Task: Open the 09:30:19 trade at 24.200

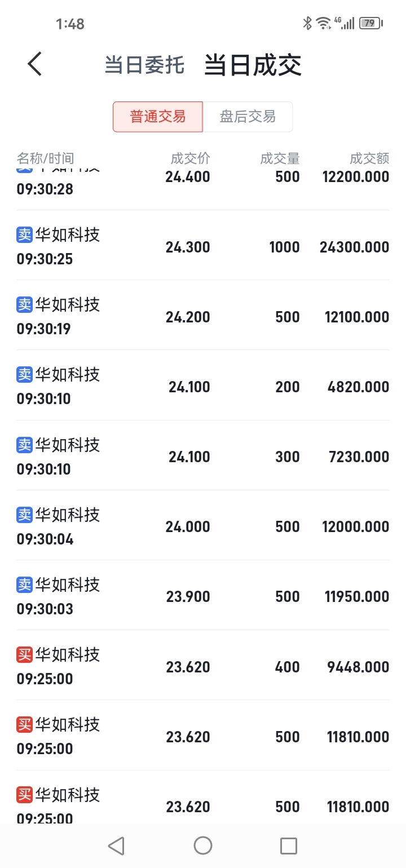Action: tap(203, 315)
